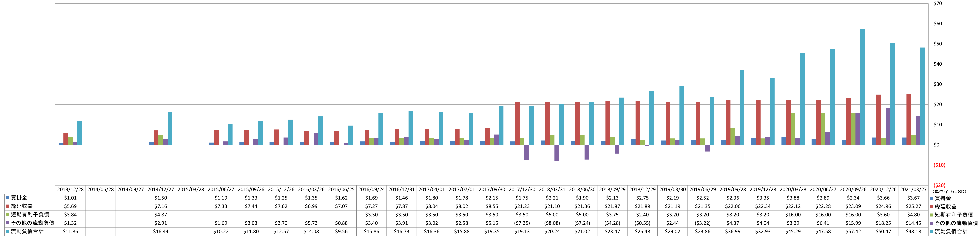Select the $0.88 other liabilities cell
980x236 pixels.
341,223
